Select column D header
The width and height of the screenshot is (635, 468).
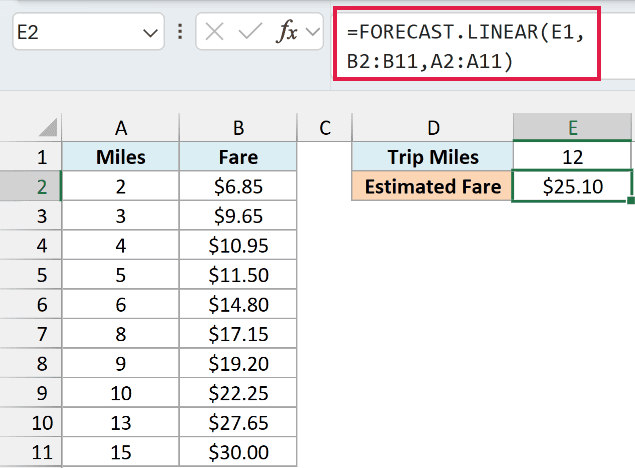click(x=433, y=128)
